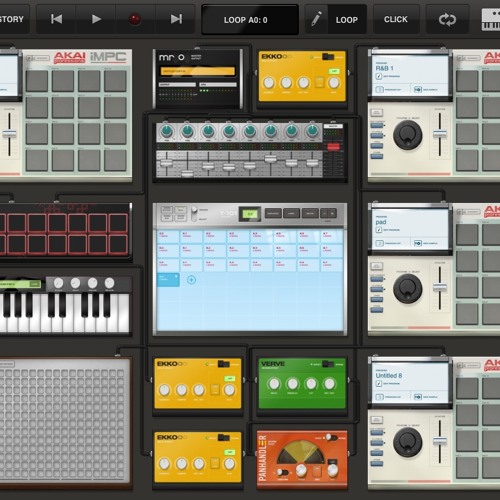
Task: Flip the black switch on the EKKO beside mr. O
Action: (x=328, y=56)
